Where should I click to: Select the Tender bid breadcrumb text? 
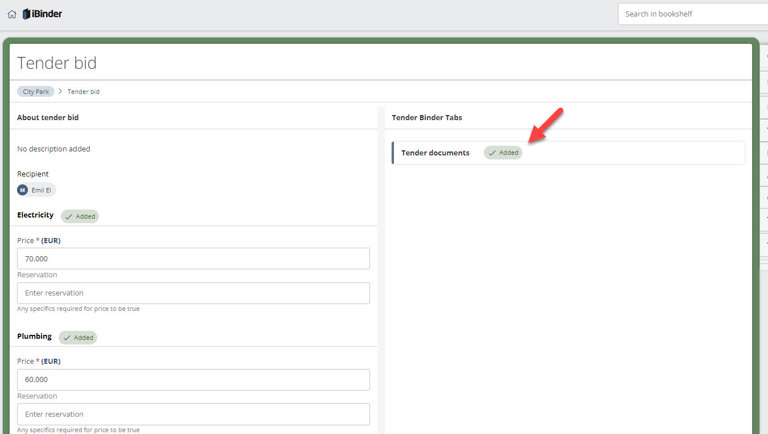click(x=83, y=92)
